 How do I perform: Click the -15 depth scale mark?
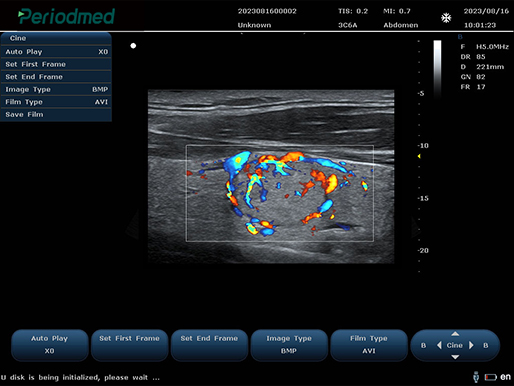click(423, 198)
